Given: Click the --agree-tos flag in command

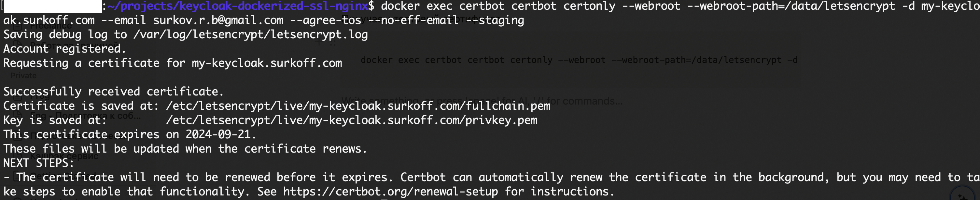Looking at the screenshot, I should coord(326,20).
